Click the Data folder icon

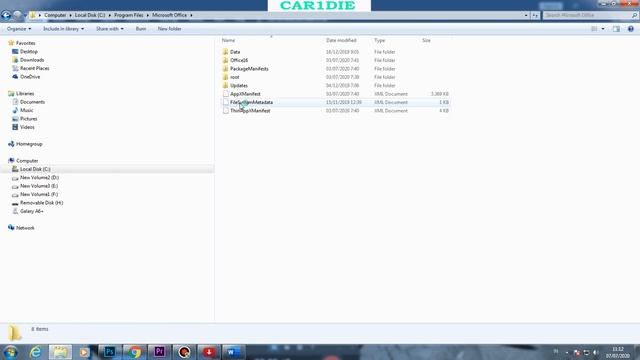(225, 52)
